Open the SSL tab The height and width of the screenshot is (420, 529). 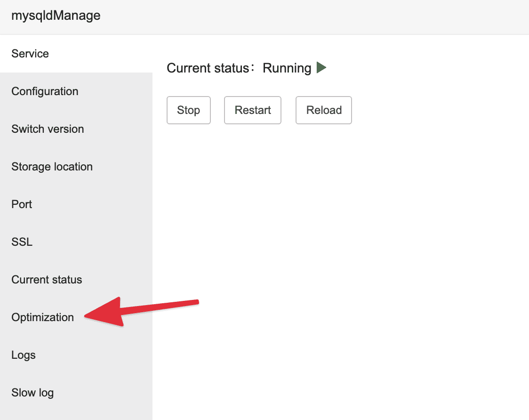coord(22,242)
